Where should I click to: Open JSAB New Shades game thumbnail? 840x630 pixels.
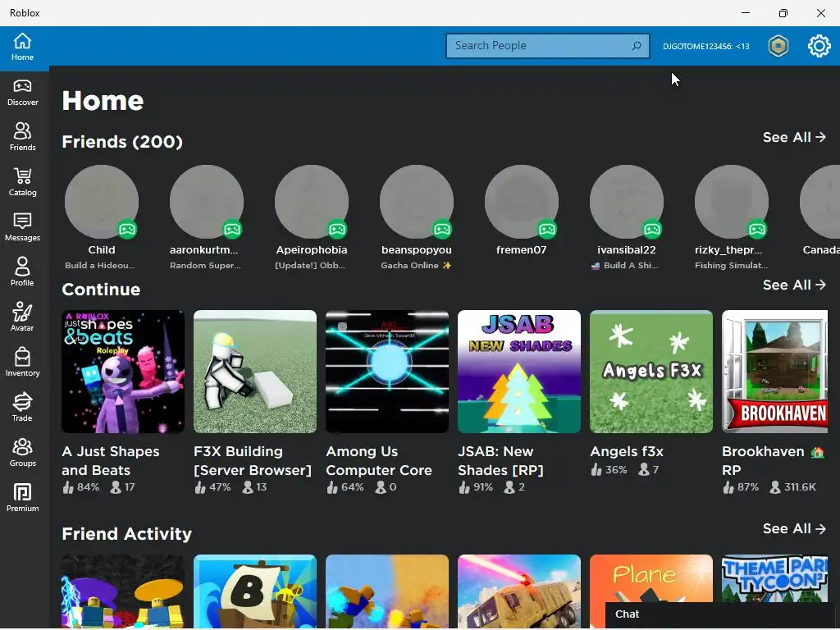(519, 372)
